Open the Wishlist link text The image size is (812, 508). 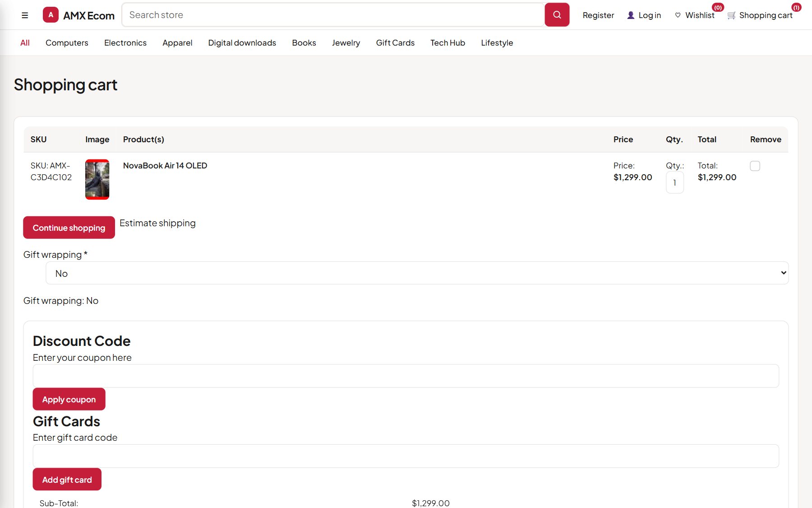point(700,15)
